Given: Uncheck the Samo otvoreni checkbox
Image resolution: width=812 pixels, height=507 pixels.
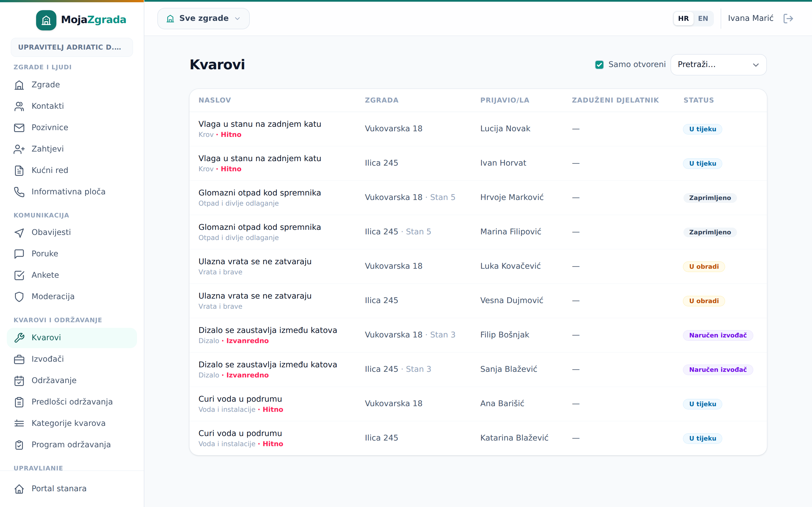Looking at the screenshot, I should point(599,65).
